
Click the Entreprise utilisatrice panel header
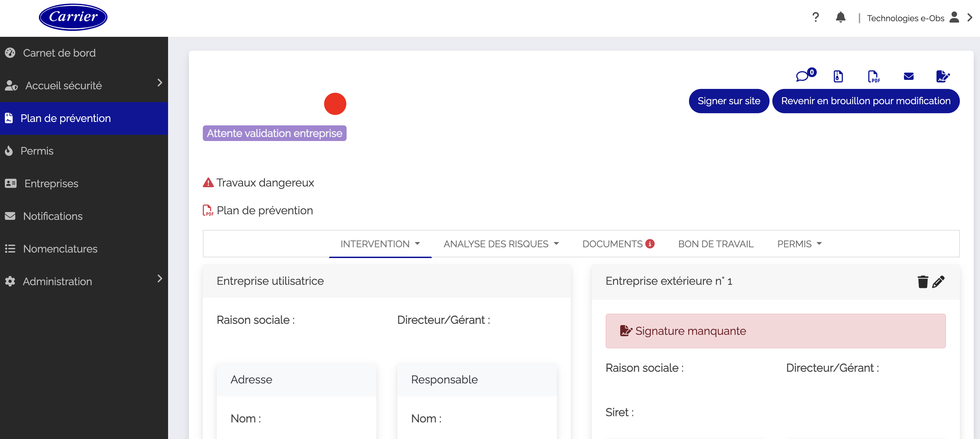[x=387, y=281]
